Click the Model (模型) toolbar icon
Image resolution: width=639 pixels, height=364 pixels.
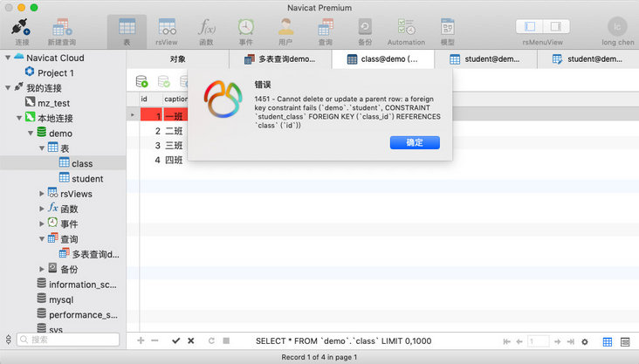tap(448, 27)
